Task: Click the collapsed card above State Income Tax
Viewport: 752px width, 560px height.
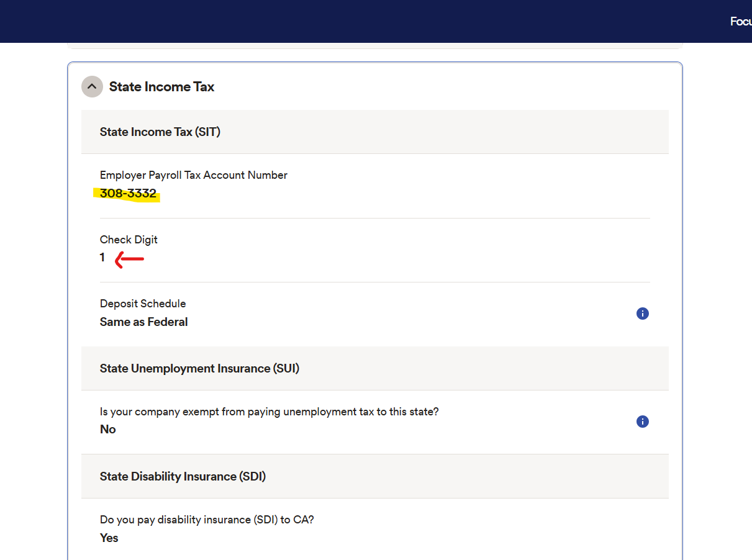Action: click(374, 45)
